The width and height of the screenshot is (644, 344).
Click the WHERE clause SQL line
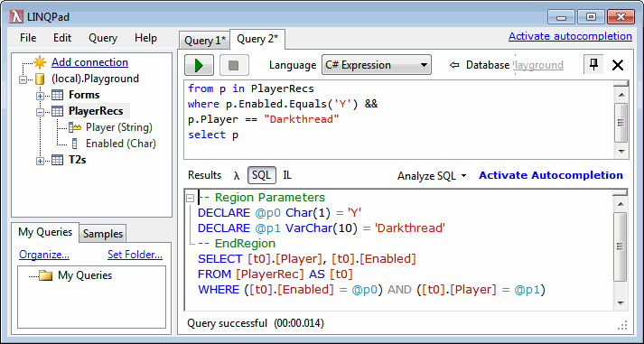click(372, 290)
